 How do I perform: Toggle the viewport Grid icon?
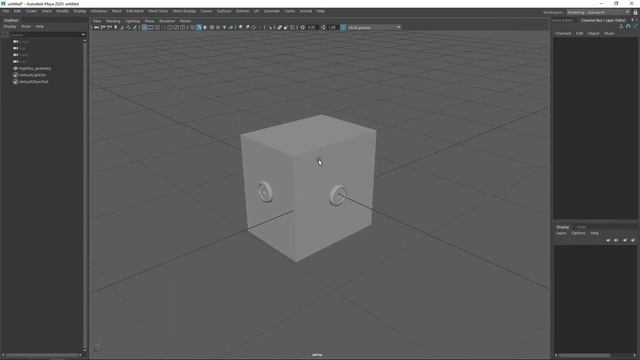144,28
